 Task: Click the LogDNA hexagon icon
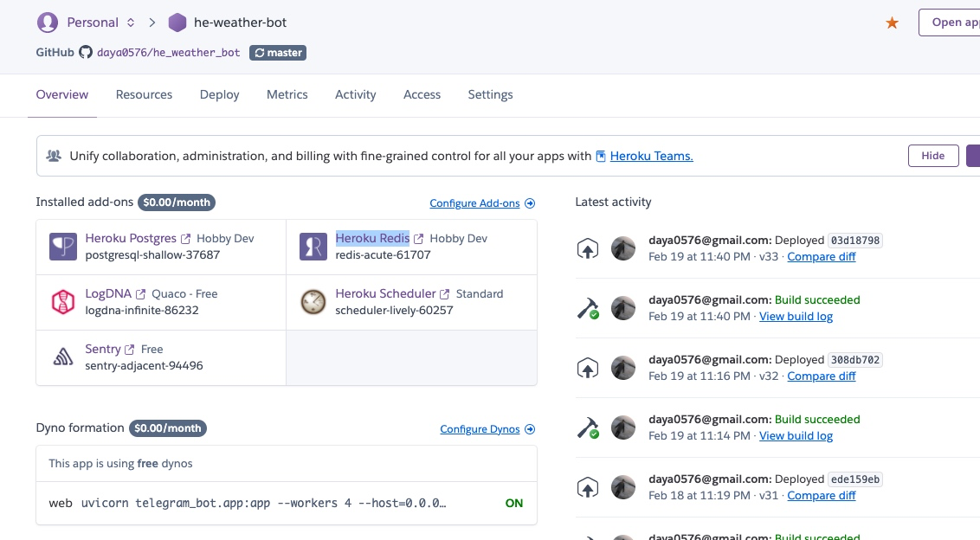(63, 302)
